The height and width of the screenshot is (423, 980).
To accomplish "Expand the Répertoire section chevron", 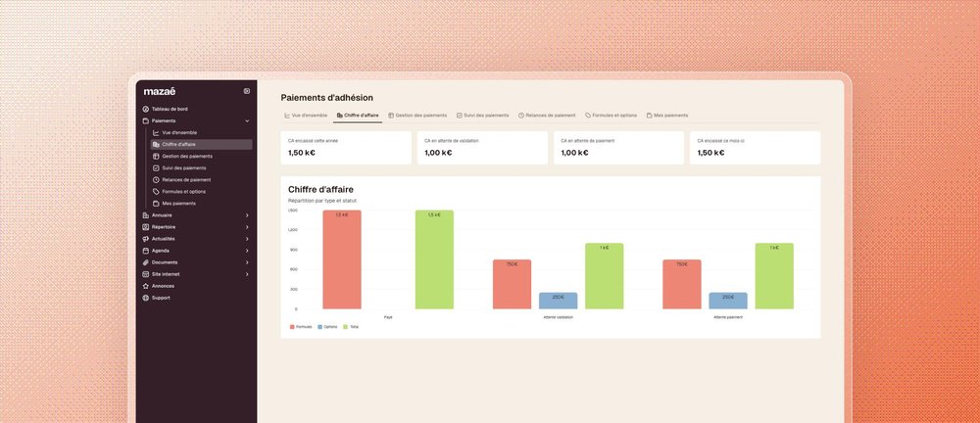I will pos(247,227).
